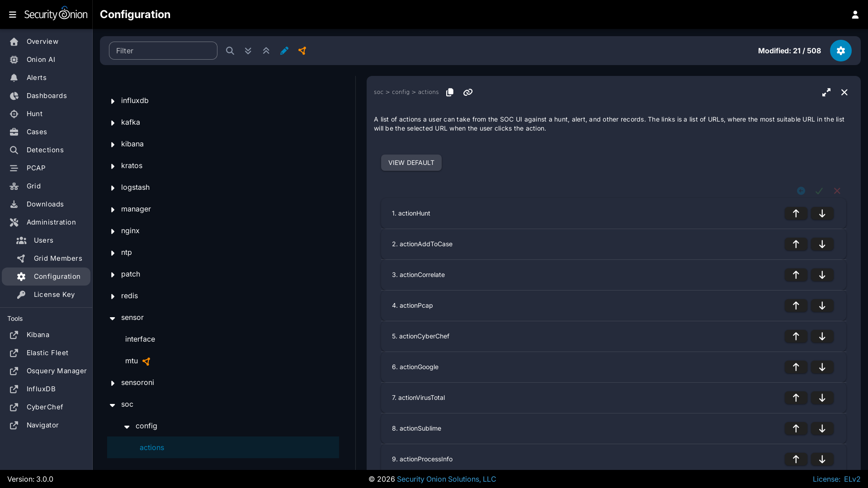Collapse the sensor tree node
Viewport: 868px width, 488px height.
coord(113,318)
